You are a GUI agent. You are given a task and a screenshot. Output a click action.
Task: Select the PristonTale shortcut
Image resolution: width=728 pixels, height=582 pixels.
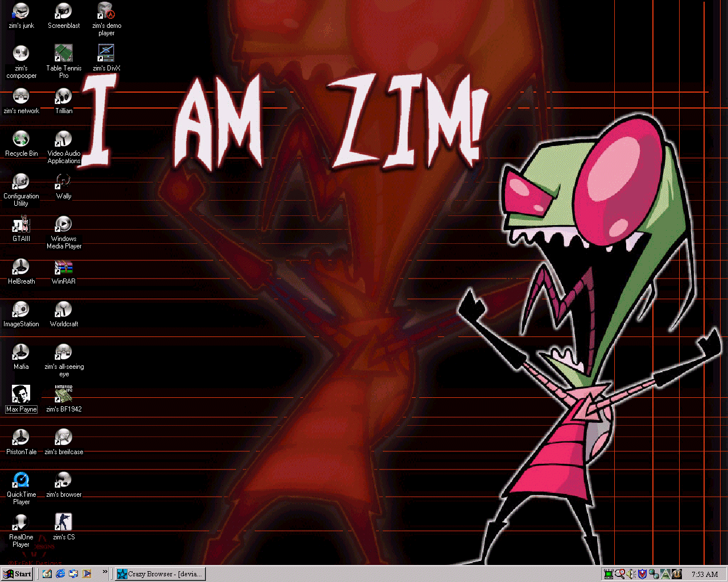pyautogui.click(x=21, y=442)
